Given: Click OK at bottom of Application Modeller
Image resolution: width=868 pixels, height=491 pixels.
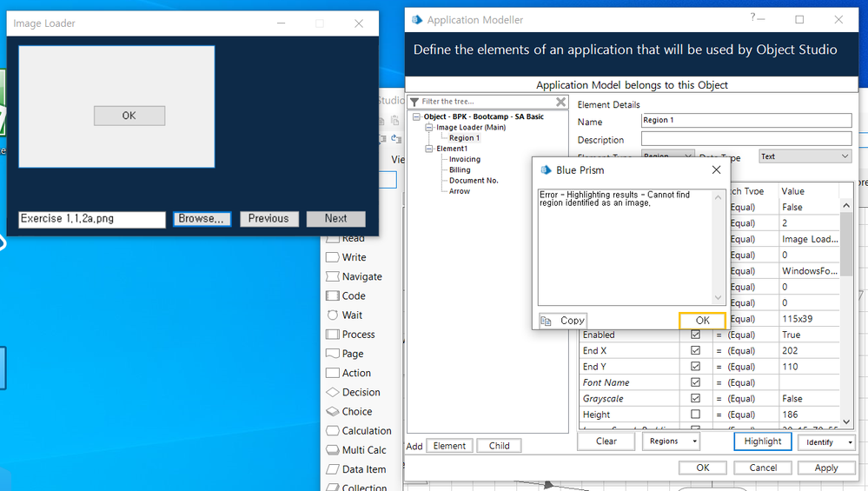Looking at the screenshot, I should click(x=703, y=468).
